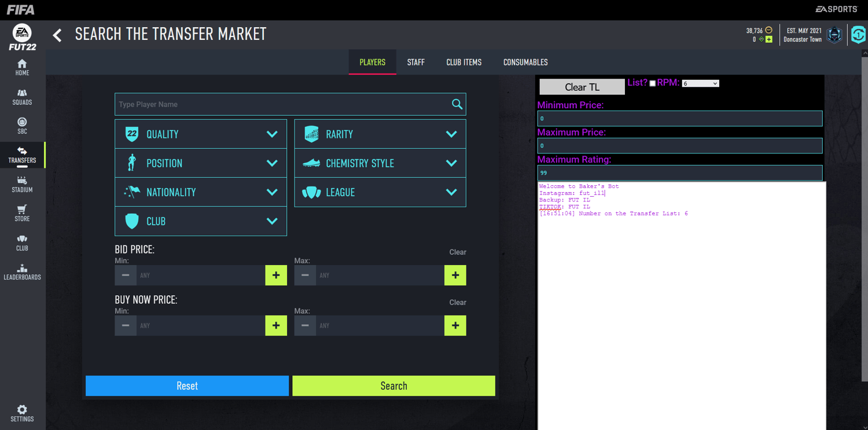Click the Reset button
The image size is (868, 430).
tap(187, 386)
